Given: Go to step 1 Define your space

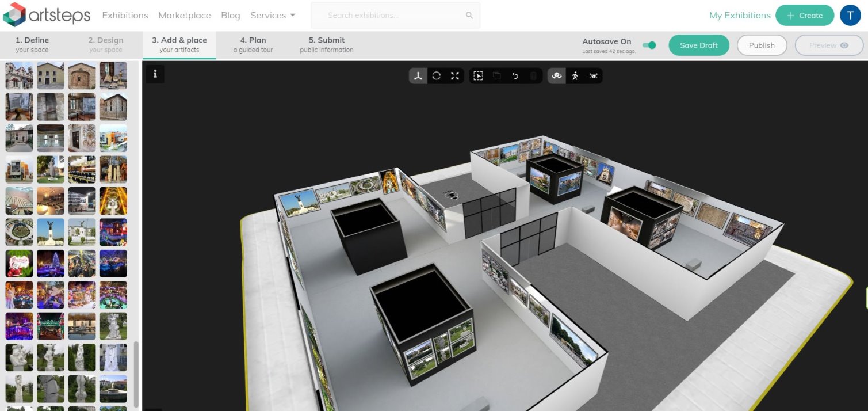Looking at the screenshot, I should 32,45.
